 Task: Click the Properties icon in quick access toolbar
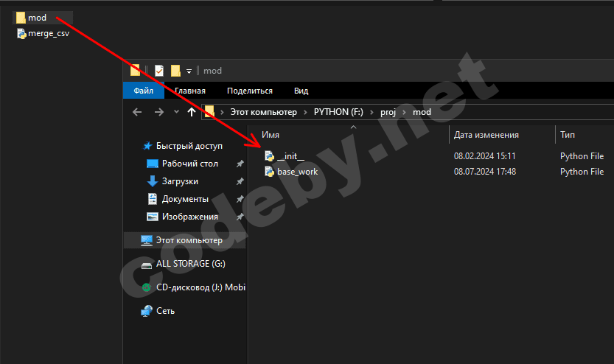click(159, 71)
